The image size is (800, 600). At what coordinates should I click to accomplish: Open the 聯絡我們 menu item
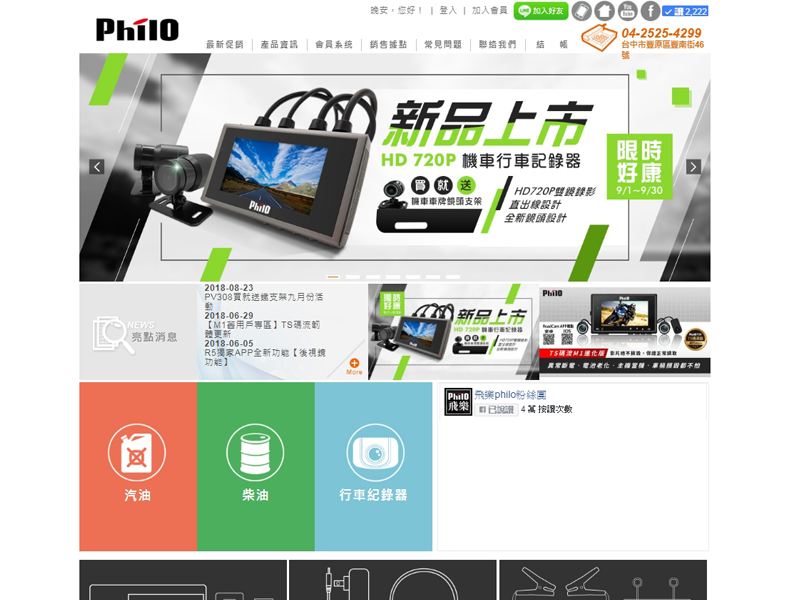497,44
